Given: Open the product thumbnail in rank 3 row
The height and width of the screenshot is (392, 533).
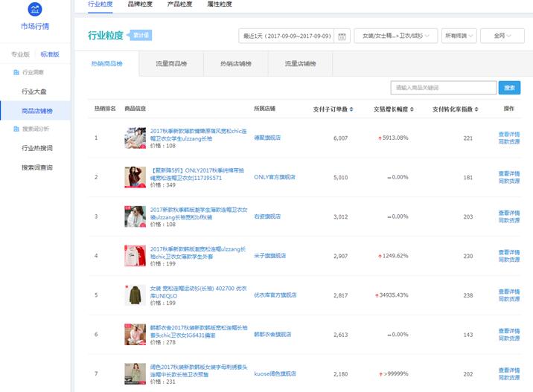Looking at the screenshot, I should 135,216.
